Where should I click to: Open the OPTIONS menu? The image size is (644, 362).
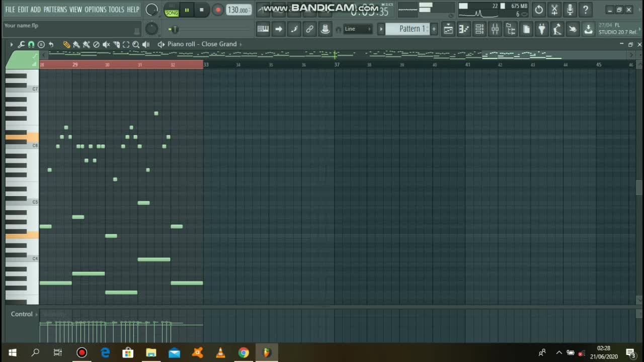96,10
